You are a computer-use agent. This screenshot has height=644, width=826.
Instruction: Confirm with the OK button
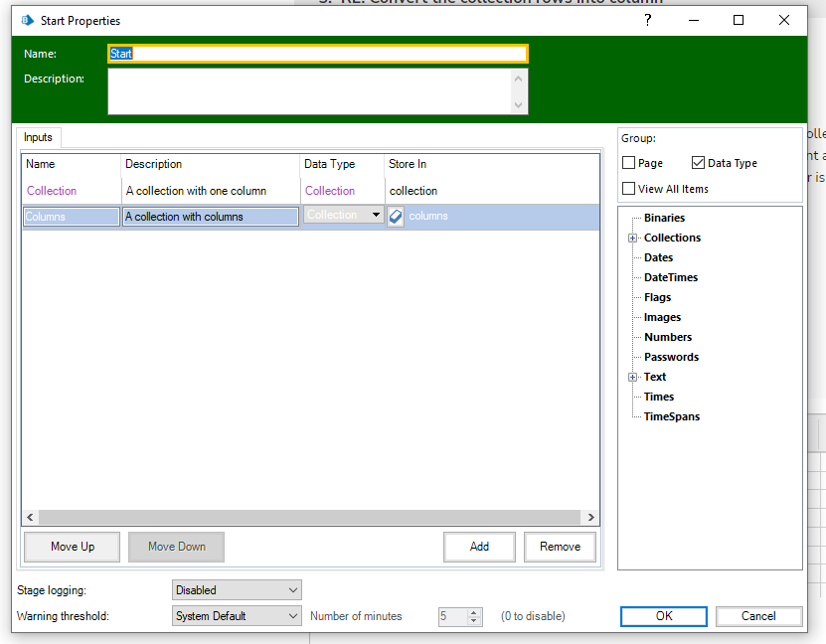(664, 616)
